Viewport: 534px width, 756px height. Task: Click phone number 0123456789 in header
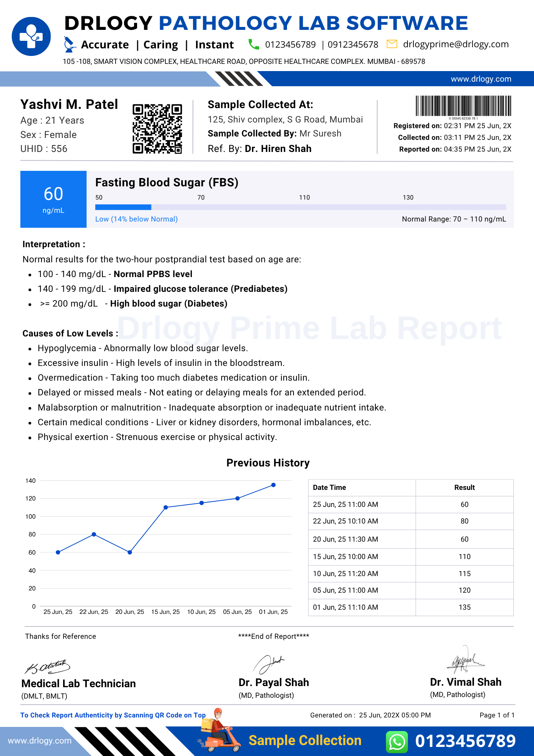[x=290, y=45]
